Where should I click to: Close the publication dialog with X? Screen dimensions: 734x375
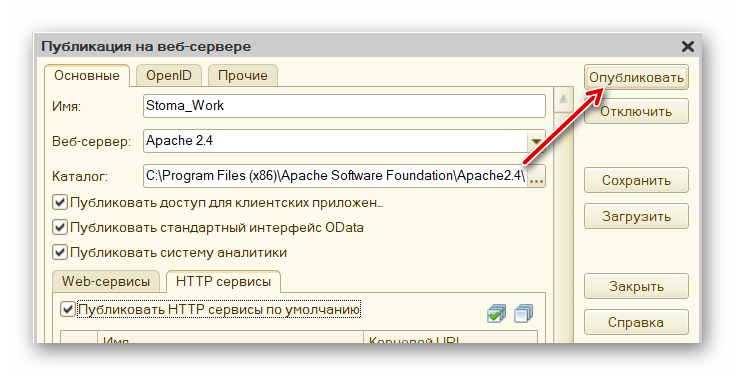(x=688, y=46)
